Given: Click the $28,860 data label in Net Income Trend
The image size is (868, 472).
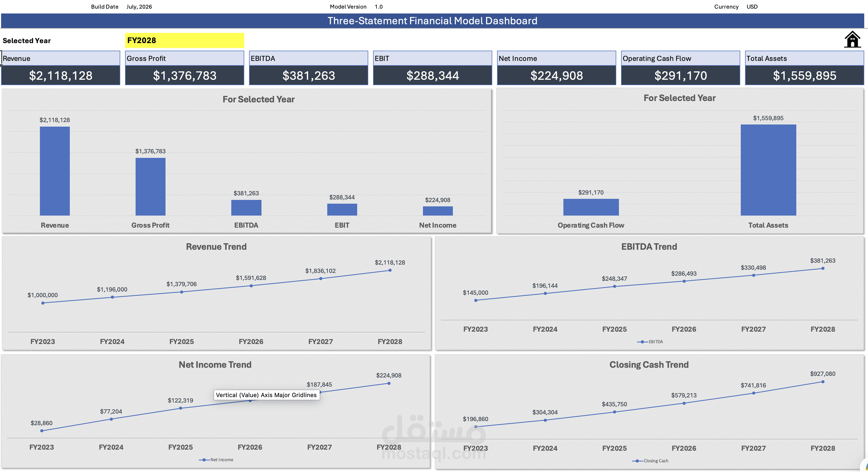Looking at the screenshot, I should 42,423.
